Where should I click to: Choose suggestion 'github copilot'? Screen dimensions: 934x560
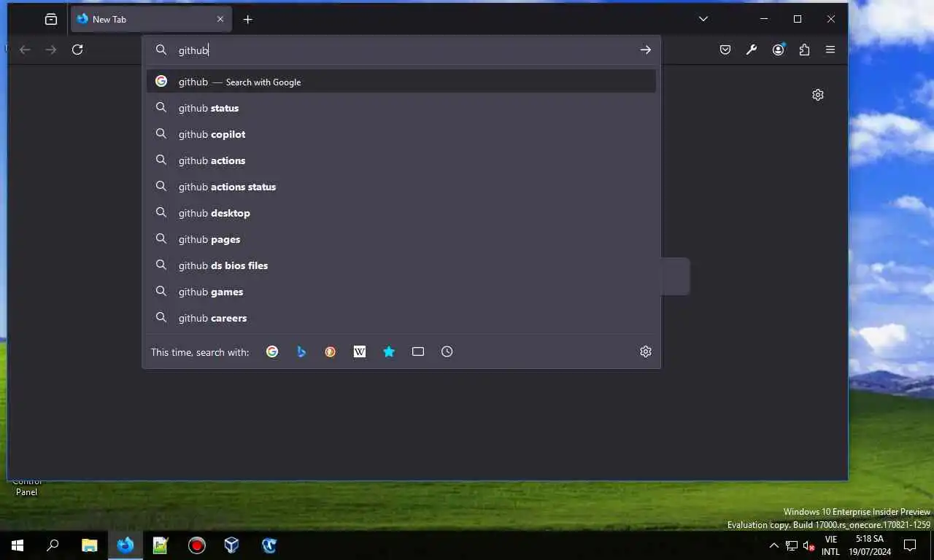point(401,134)
